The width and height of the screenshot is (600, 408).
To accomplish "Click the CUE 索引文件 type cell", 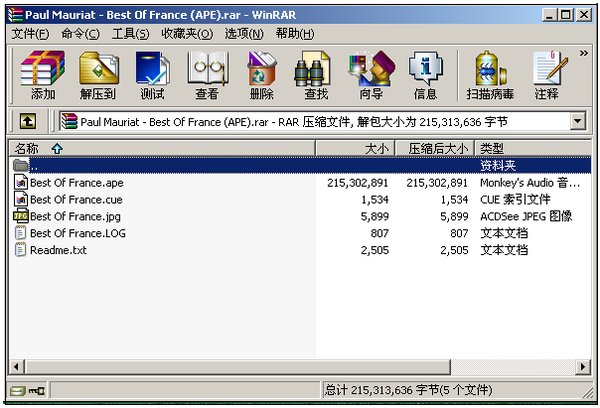I will 515,199.
